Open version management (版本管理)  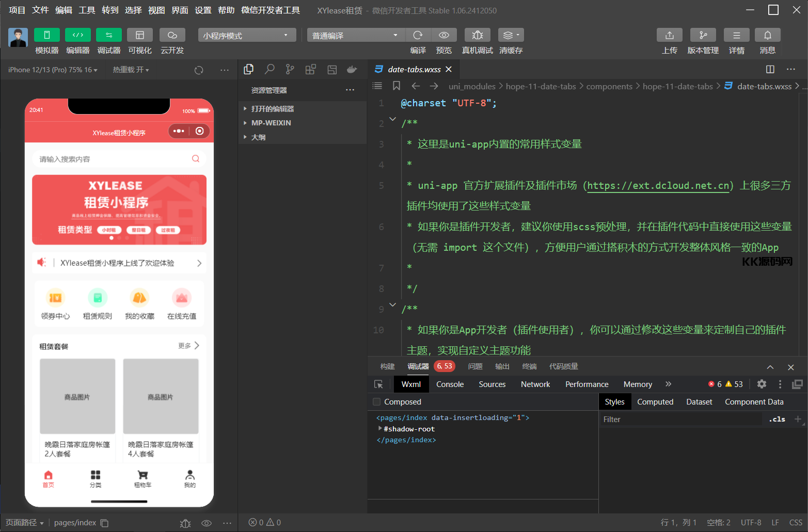pyautogui.click(x=703, y=35)
